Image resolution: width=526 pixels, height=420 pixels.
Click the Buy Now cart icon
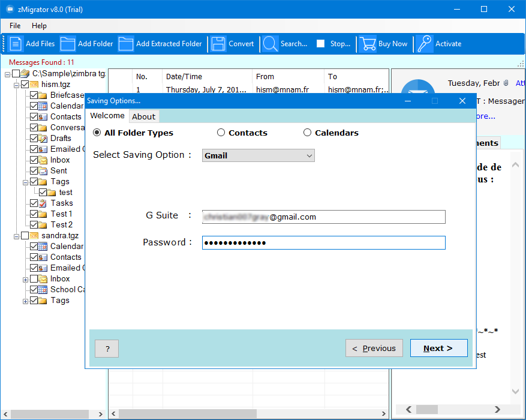[368, 44]
